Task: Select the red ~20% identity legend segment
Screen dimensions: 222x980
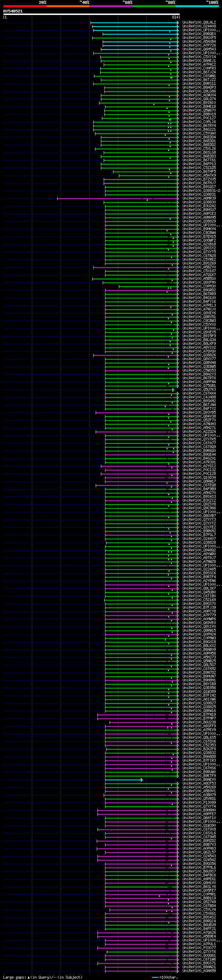Action: tap(25, 6)
